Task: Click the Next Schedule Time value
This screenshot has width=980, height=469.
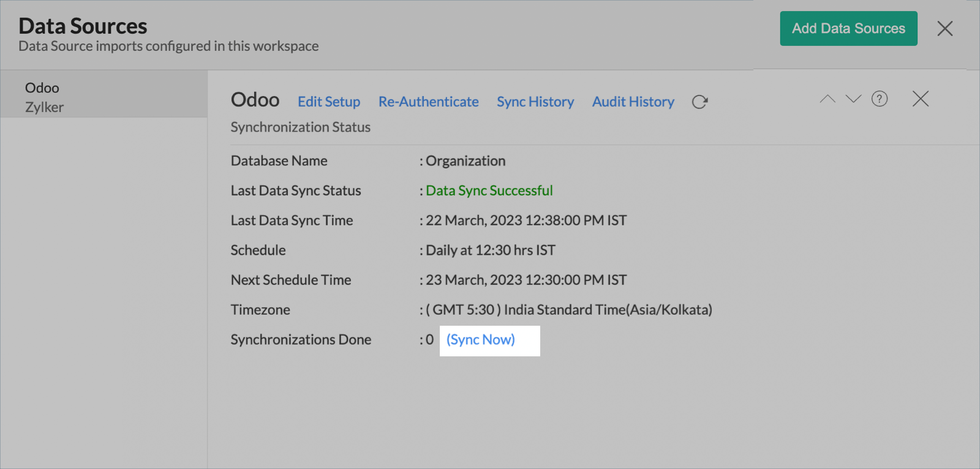Action: click(x=526, y=280)
